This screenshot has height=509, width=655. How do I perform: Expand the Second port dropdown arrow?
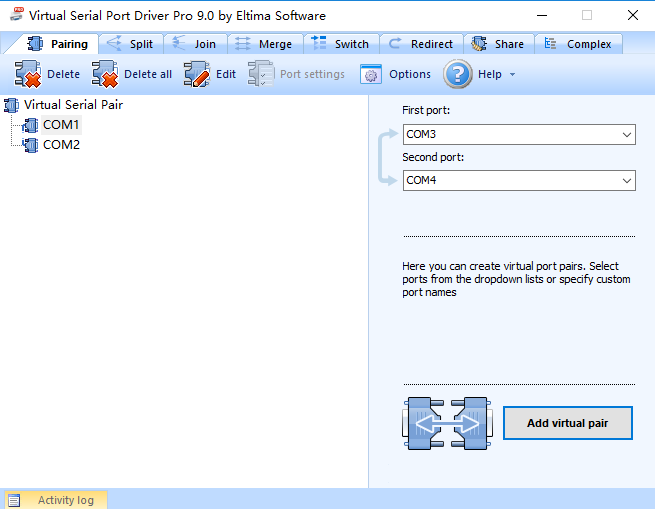click(x=627, y=181)
